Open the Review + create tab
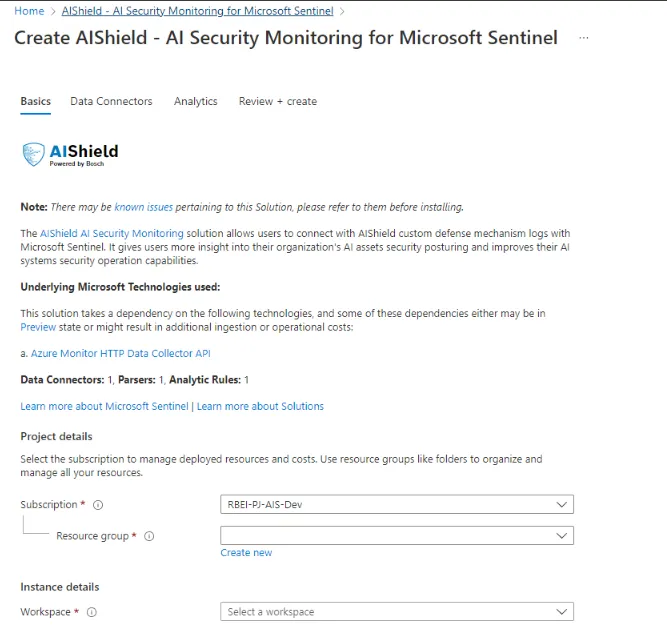667x640 pixels. [x=278, y=101]
